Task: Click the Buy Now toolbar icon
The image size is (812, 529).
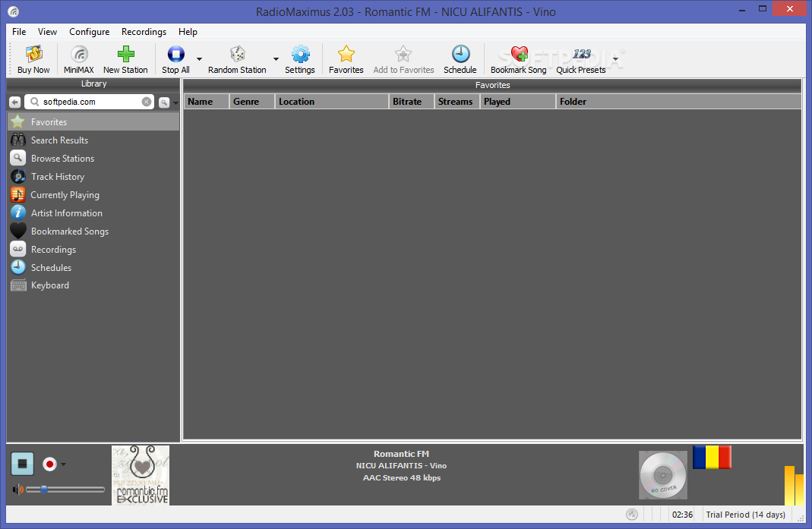Action: pyautogui.click(x=33, y=59)
